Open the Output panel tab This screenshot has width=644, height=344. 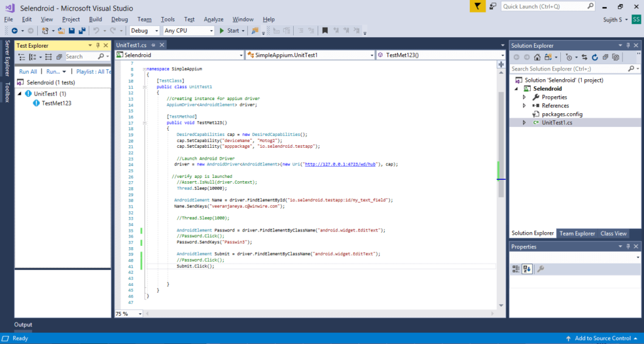(23, 325)
